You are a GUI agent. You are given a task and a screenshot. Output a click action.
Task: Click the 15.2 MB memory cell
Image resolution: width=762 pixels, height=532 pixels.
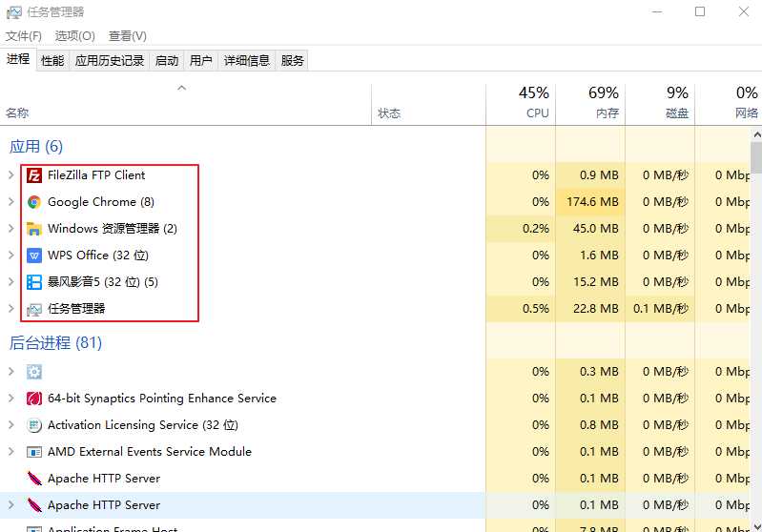pyautogui.click(x=590, y=282)
